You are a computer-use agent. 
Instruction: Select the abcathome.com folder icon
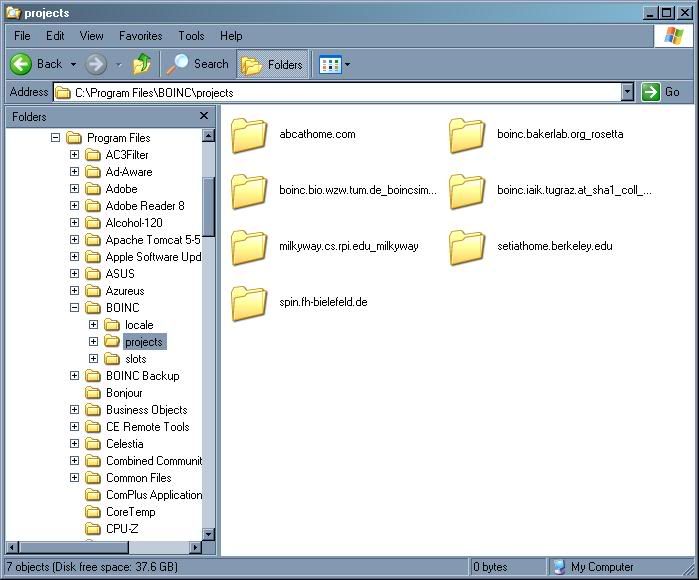249,135
